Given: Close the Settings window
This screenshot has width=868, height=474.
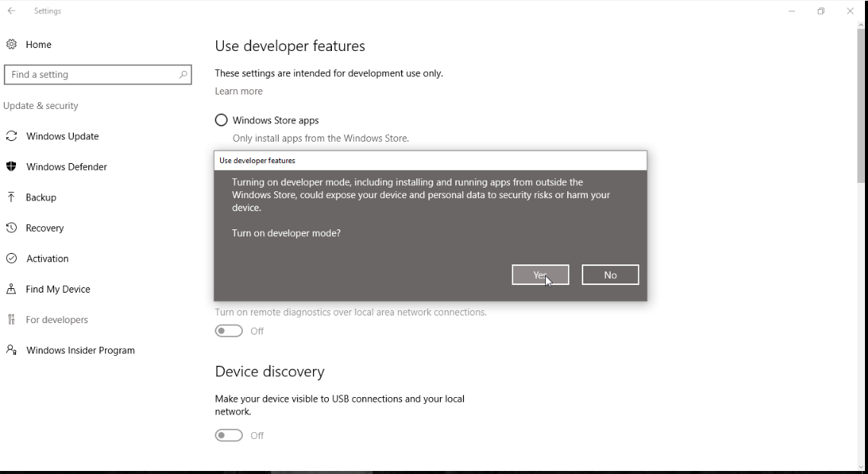Looking at the screenshot, I should tap(850, 11).
